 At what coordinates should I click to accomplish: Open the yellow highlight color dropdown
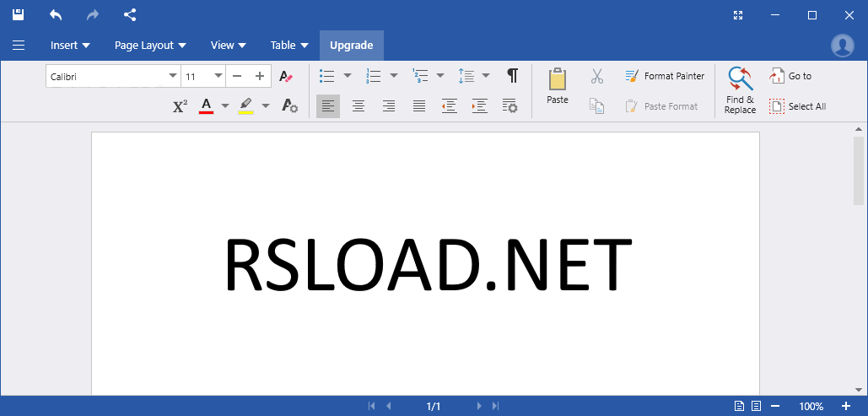tap(266, 106)
